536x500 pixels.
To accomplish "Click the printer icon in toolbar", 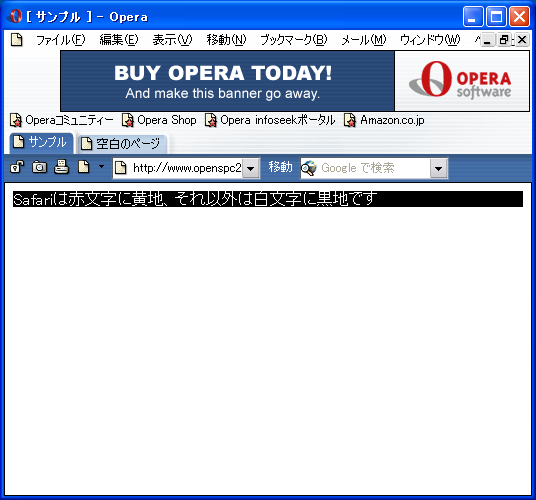I will 62,167.
